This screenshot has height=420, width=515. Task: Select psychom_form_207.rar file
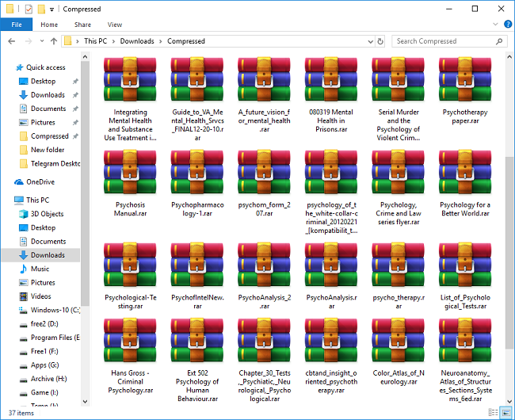click(265, 184)
